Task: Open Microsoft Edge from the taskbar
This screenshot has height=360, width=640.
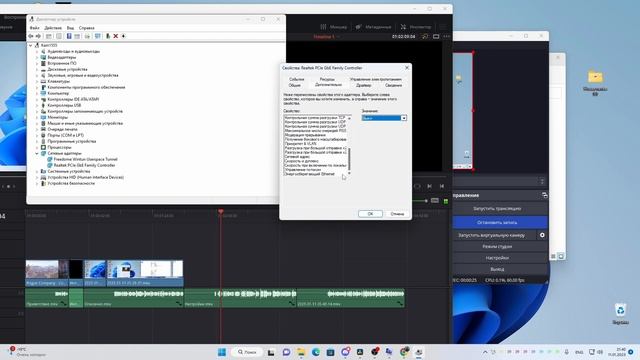Action: pos(316,352)
